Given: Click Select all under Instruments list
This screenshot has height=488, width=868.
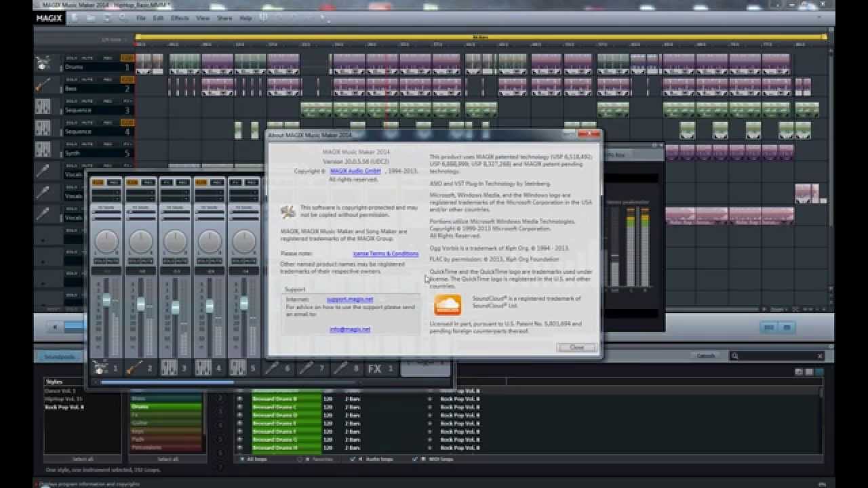Looking at the screenshot, I should point(167,459).
